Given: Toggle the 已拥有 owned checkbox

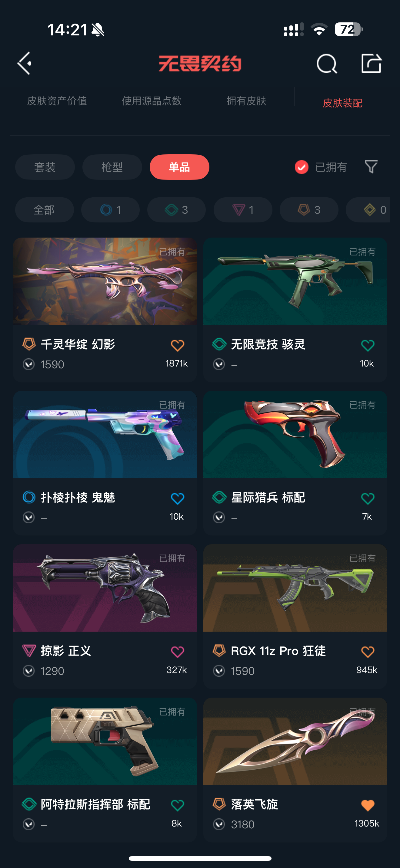Looking at the screenshot, I should pyautogui.click(x=302, y=167).
